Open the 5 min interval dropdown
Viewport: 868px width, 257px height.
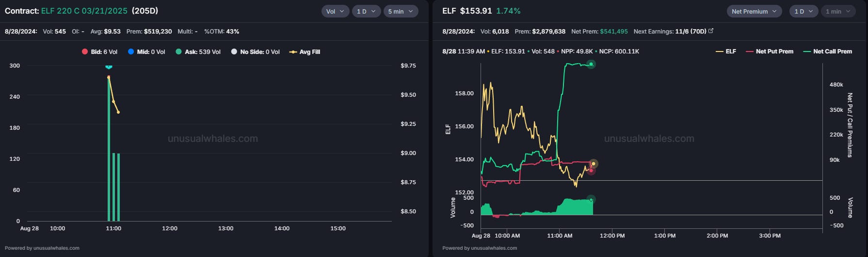click(x=401, y=11)
